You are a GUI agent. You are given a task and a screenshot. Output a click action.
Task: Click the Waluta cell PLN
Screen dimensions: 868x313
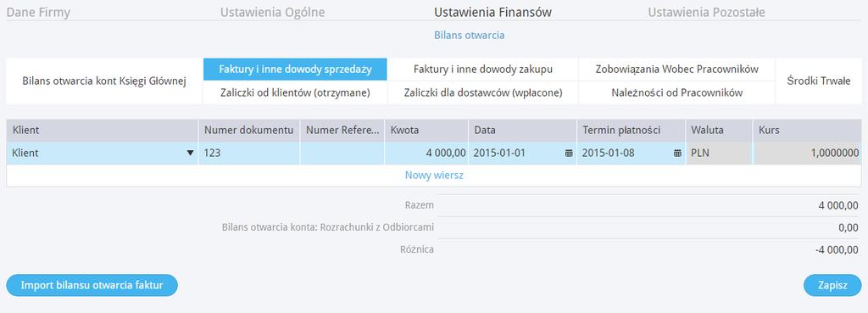[x=719, y=154]
